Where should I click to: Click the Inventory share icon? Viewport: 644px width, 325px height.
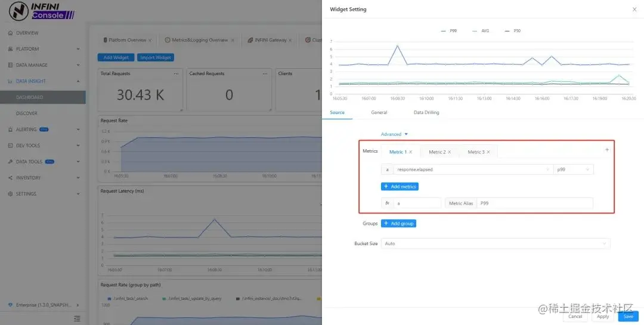[10, 178]
